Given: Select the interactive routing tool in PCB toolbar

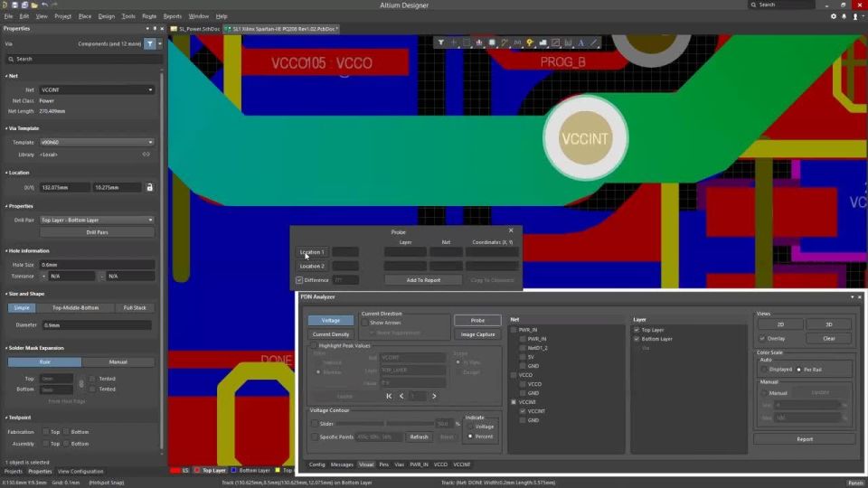Looking at the screenshot, I should [x=505, y=42].
